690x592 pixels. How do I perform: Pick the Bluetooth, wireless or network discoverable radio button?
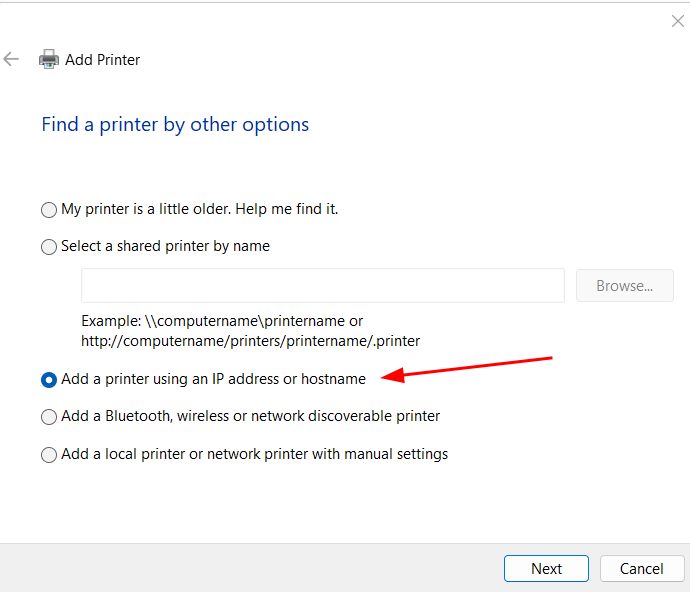click(49, 417)
